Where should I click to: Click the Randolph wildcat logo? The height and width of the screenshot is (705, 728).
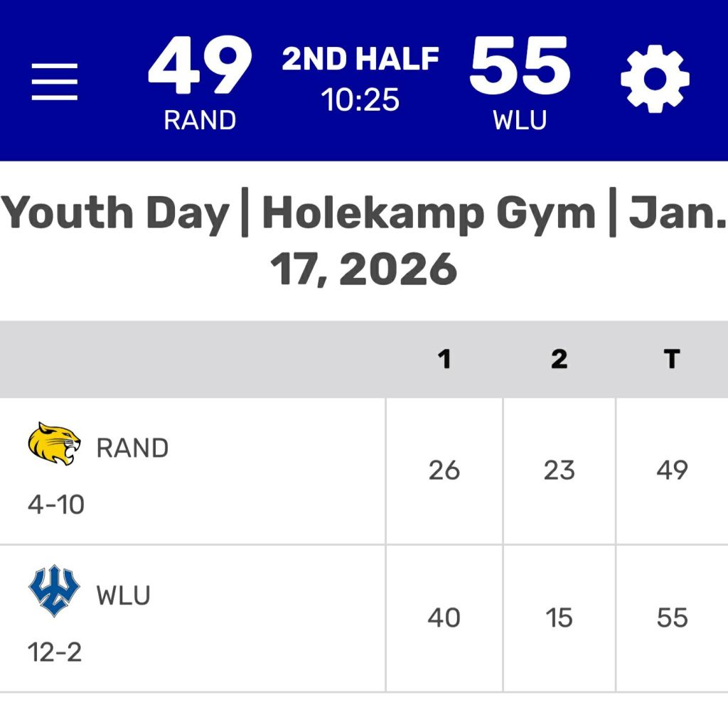pyautogui.click(x=54, y=444)
